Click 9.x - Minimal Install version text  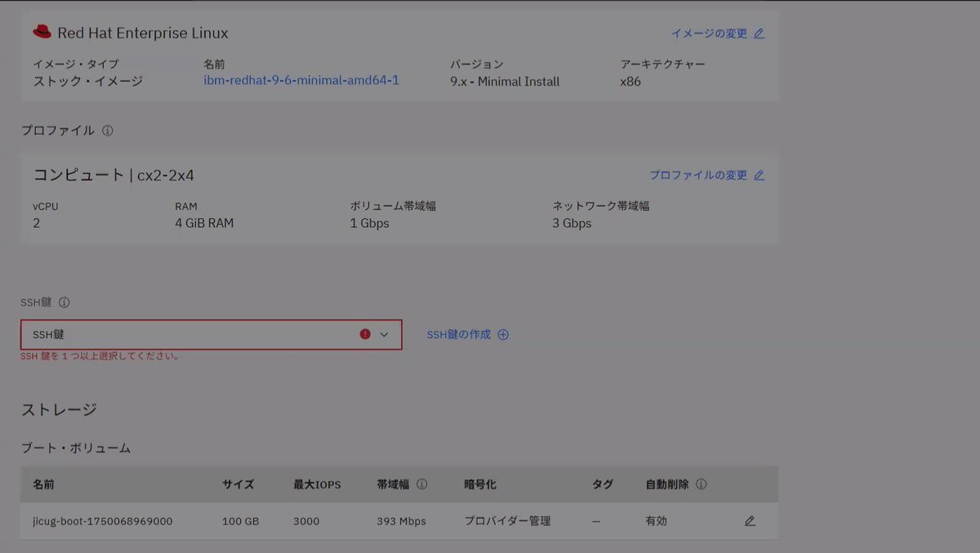pyautogui.click(x=505, y=82)
